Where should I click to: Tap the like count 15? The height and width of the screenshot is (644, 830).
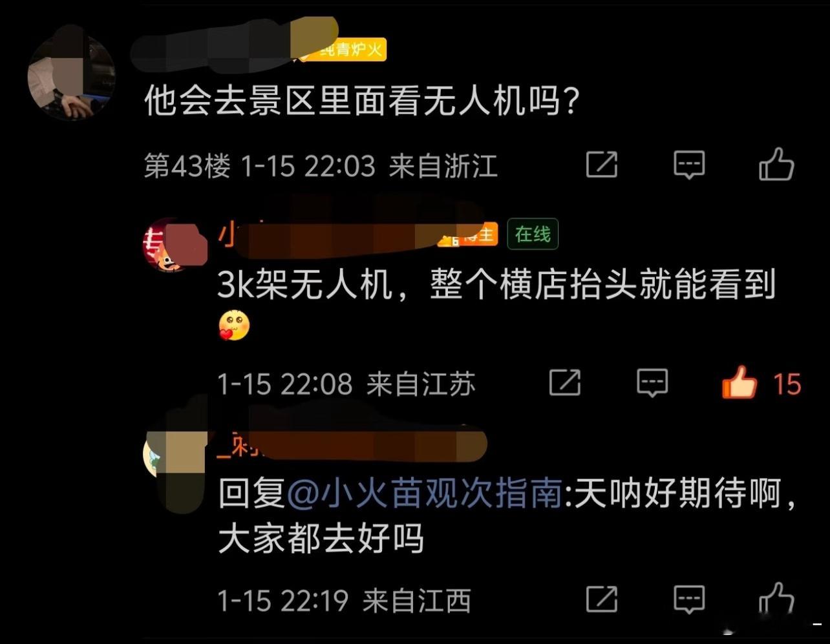coord(787,384)
